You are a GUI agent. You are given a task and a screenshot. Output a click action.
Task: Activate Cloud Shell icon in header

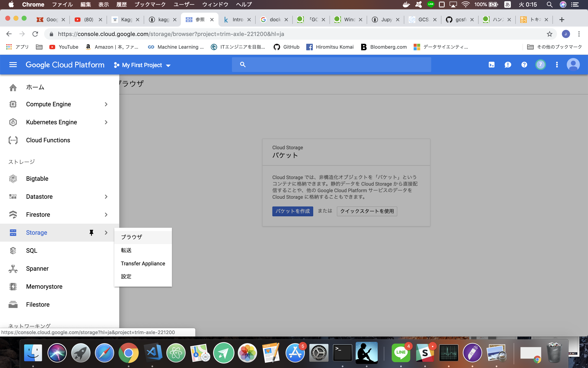pyautogui.click(x=492, y=65)
